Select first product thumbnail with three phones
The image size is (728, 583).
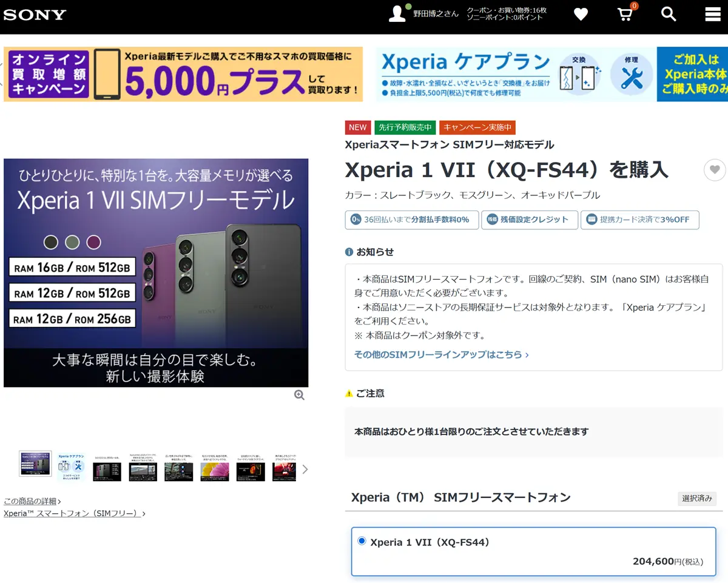(35, 464)
